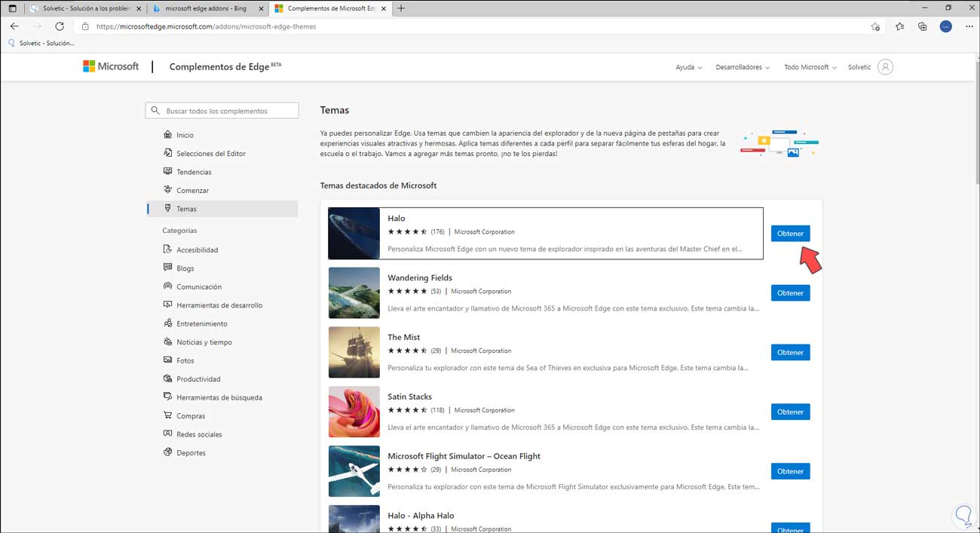Screen dimensions: 980x533
Task: Reload the page with refresh icon
Action: 60,26
